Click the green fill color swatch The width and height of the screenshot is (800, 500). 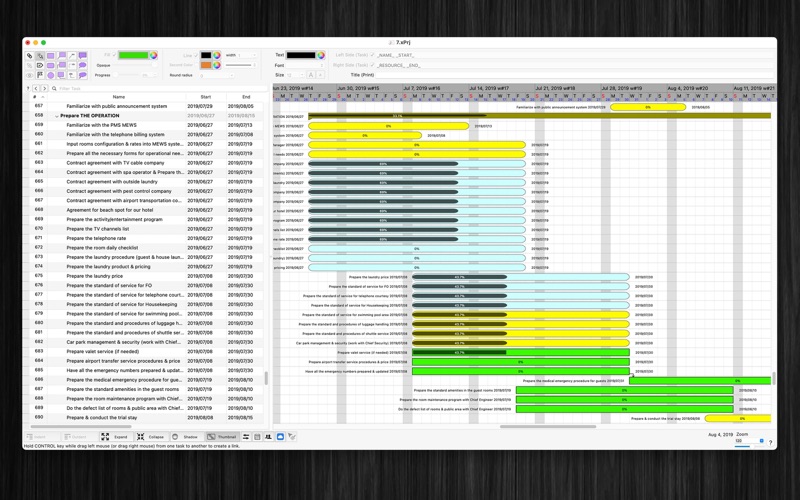pos(133,55)
